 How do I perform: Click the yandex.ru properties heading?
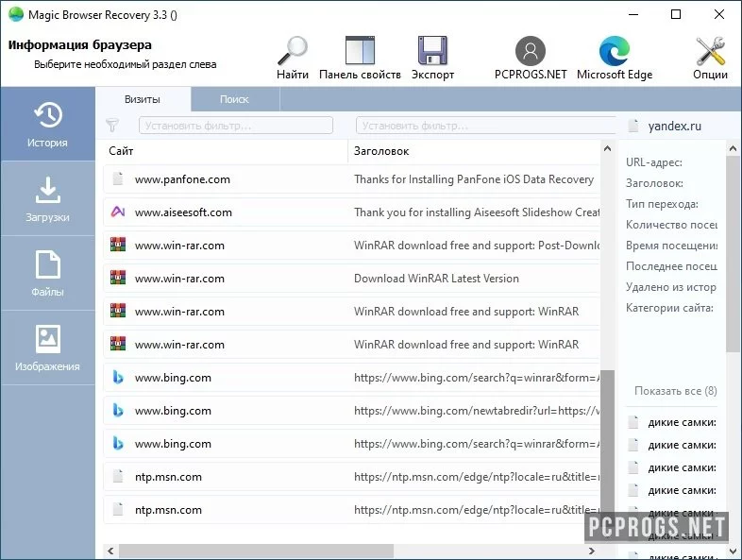tap(674, 126)
